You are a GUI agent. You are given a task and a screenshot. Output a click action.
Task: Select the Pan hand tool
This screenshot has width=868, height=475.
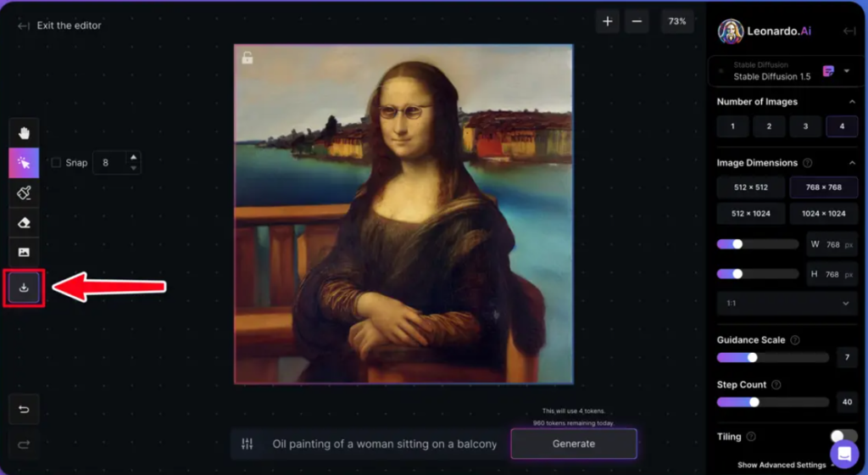[x=24, y=133]
